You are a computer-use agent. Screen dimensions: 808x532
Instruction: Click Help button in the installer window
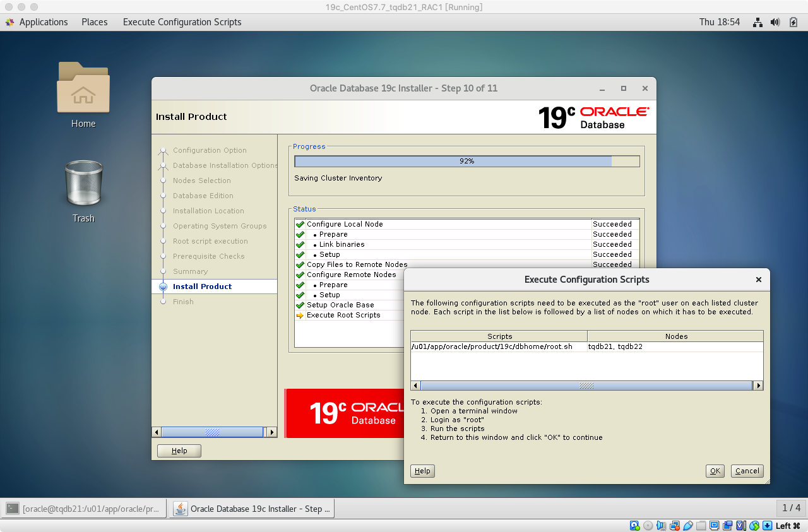[x=179, y=451]
